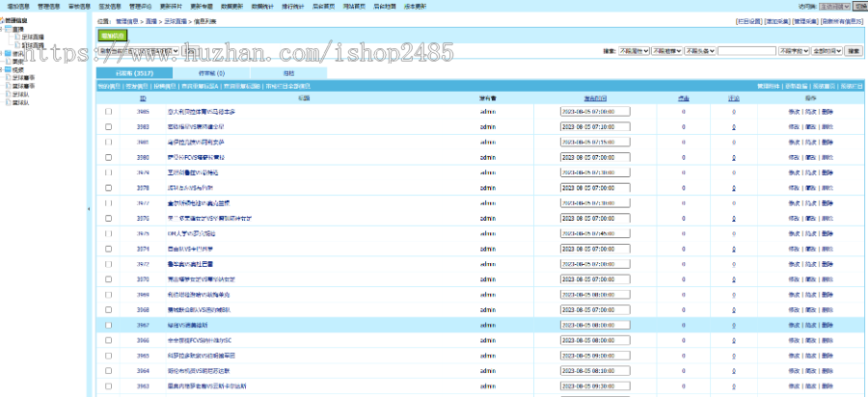Tick the checkbox for row ID 3983
Viewport: 868px width, 397px height.
[x=108, y=126]
